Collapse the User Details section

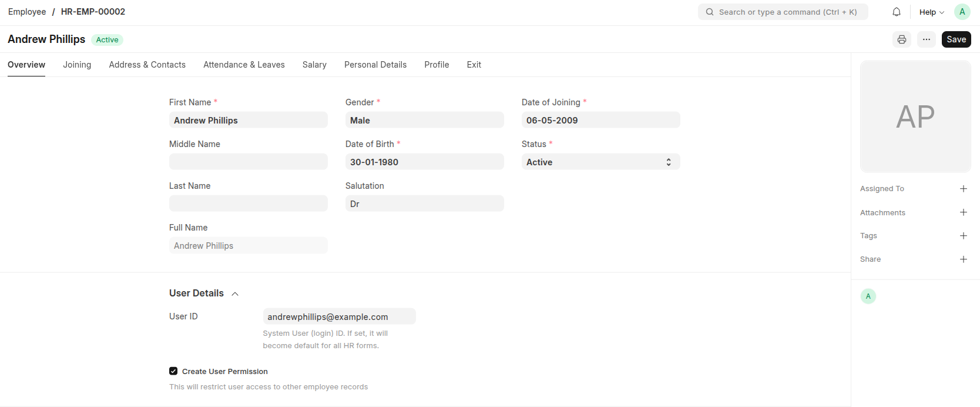(x=235, y=293)
